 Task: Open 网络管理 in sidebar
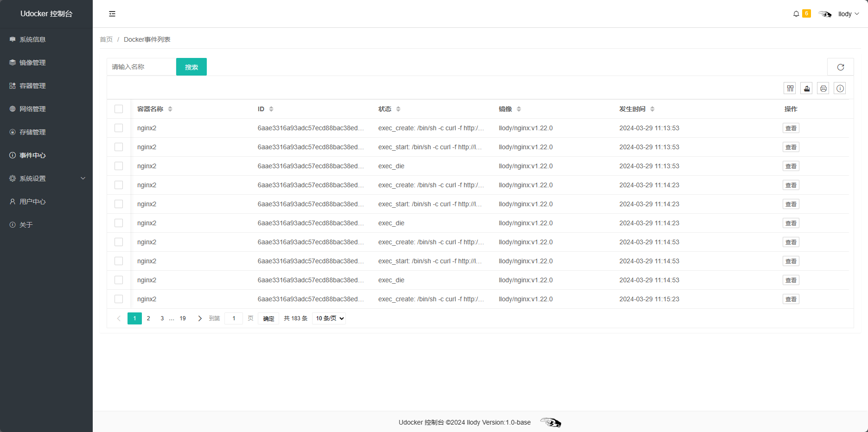(46, 109)
